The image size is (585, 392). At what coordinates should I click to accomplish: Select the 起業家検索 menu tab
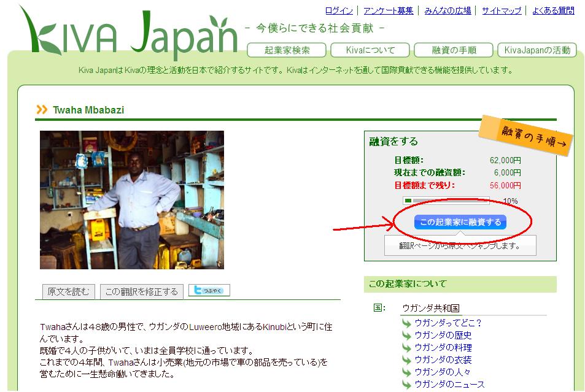point(287,50)
